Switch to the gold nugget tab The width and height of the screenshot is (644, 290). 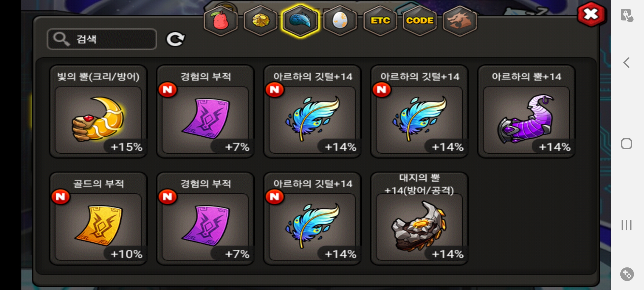click(260, 21)
